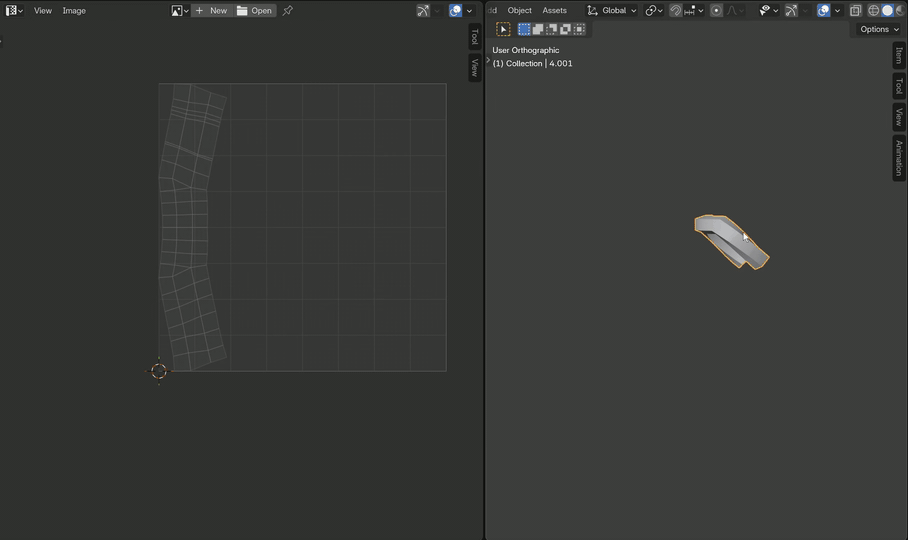The image size is (908, 540).
Task: Open the Item tab in 3D viewport sidebar
Action: click(x=899, y=55)
